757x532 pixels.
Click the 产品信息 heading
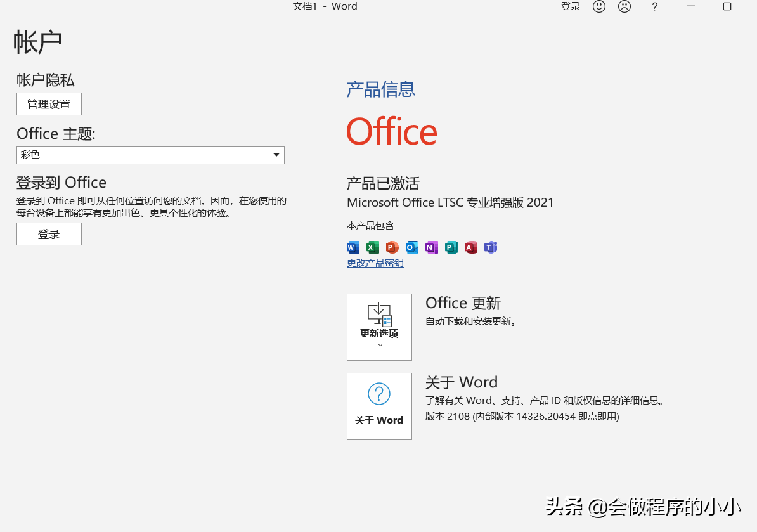pos(381,89)
